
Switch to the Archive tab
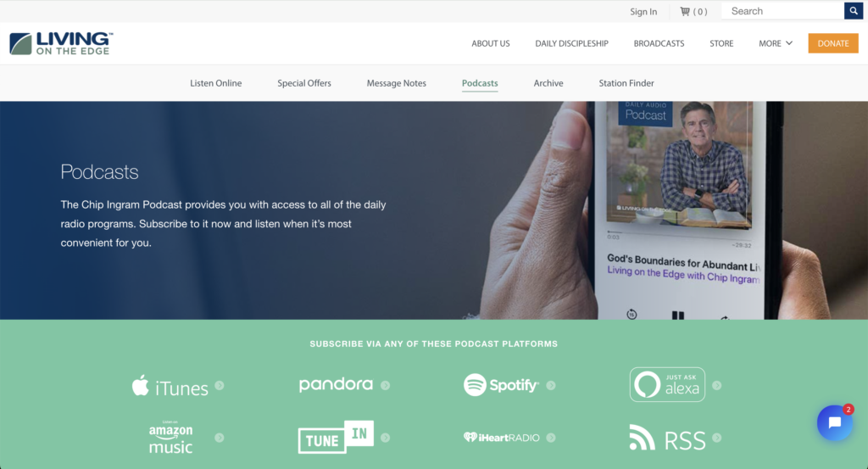pos(548,83)
